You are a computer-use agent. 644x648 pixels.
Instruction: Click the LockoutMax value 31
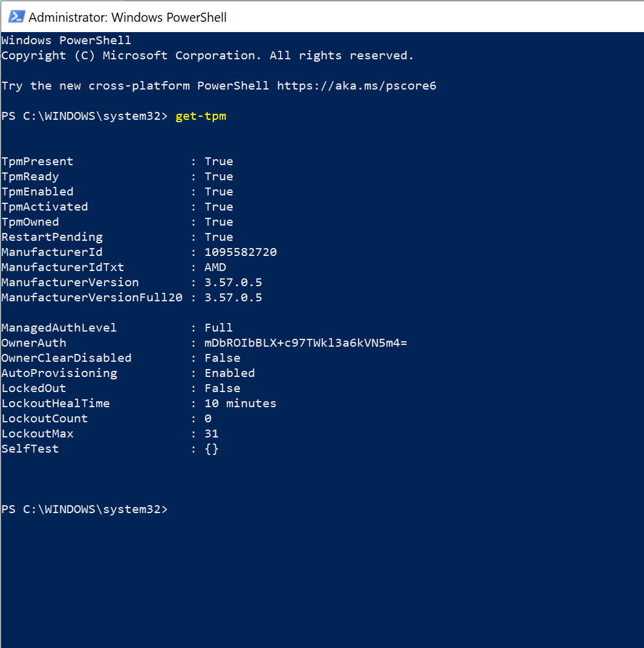tap(212, 434)
